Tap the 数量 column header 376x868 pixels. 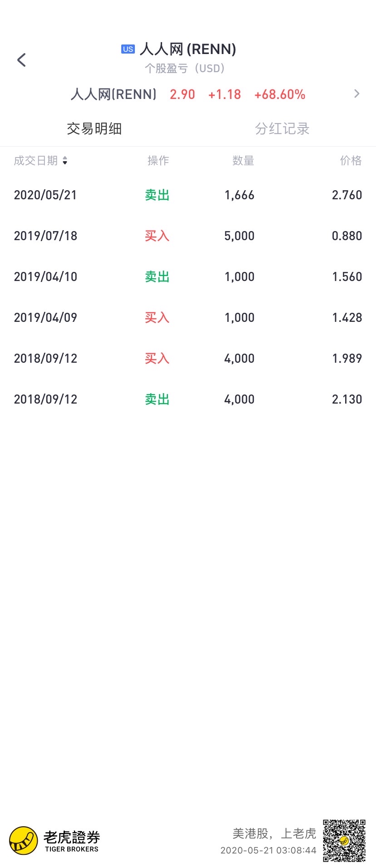243,161
